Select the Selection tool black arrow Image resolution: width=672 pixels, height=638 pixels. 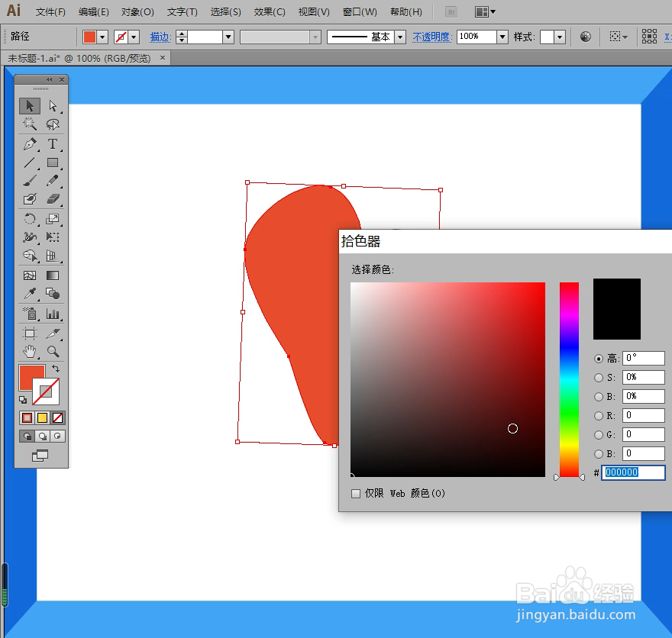pos(30,106)
